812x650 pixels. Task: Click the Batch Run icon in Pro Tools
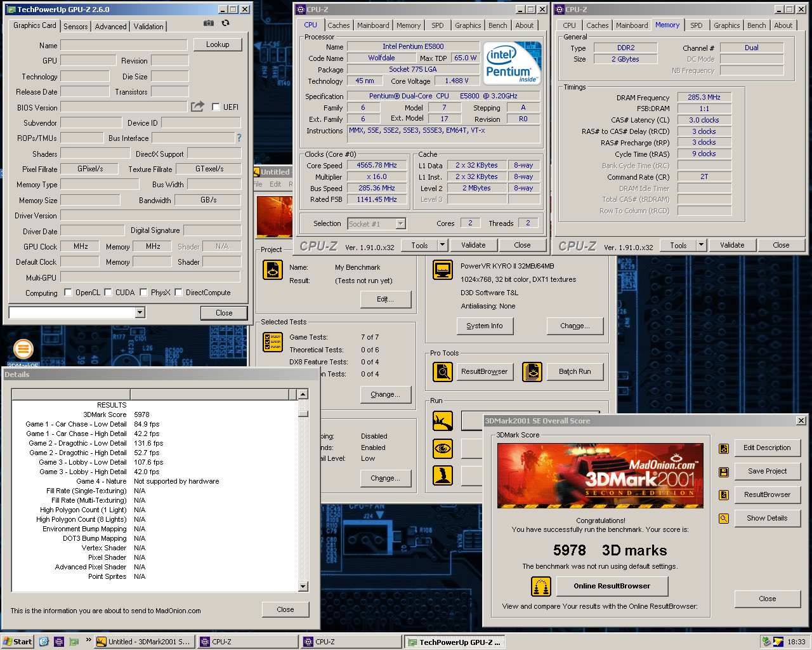[532, 371]
